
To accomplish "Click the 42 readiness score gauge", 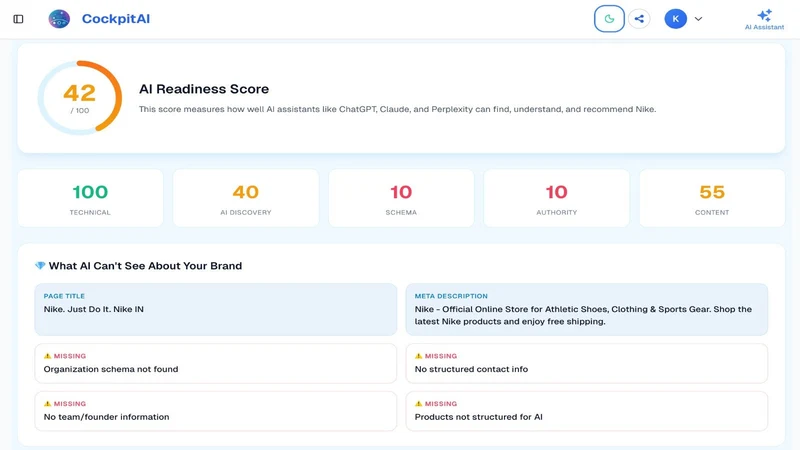I will click(80, 97).
